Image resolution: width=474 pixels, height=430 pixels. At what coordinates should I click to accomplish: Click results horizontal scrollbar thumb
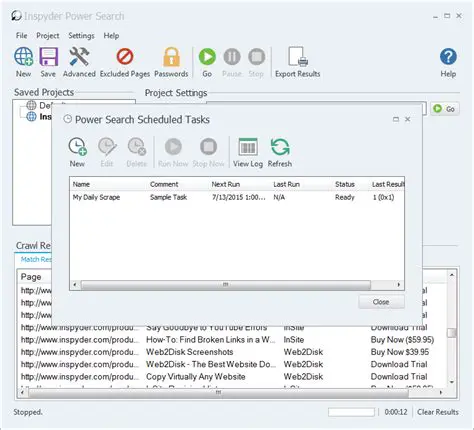click(218, 393)
